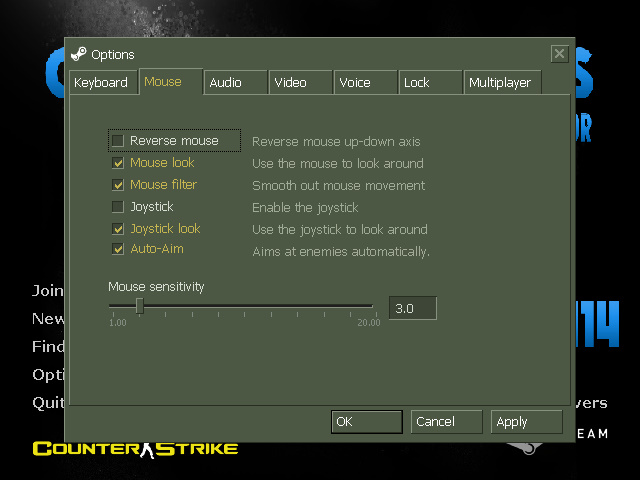This screenshot has height=480, width=640.
Task: Disable the Mouse filter checkbox
Action: pos(118,185)
